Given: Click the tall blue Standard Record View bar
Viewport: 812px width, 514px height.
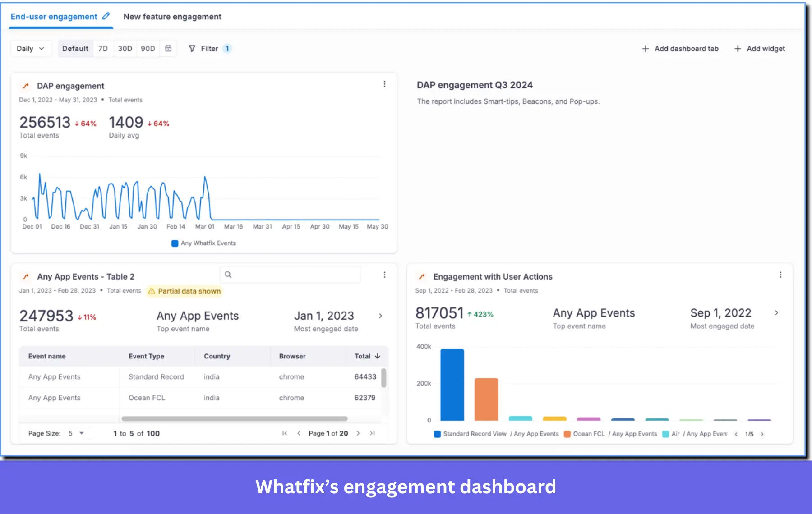Looking at the screenshot, I should point(452,385).
